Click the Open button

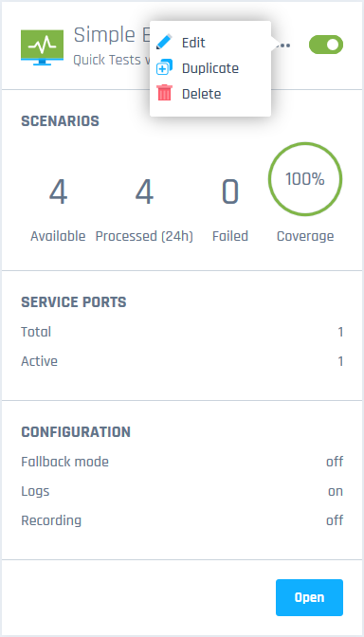coord(309,597)
